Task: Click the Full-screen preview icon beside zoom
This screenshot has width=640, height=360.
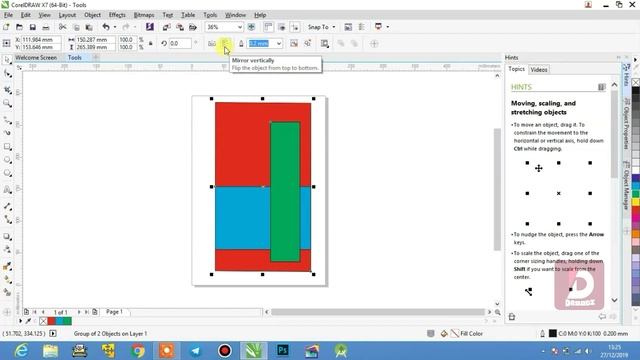Action: pos(251,27)
